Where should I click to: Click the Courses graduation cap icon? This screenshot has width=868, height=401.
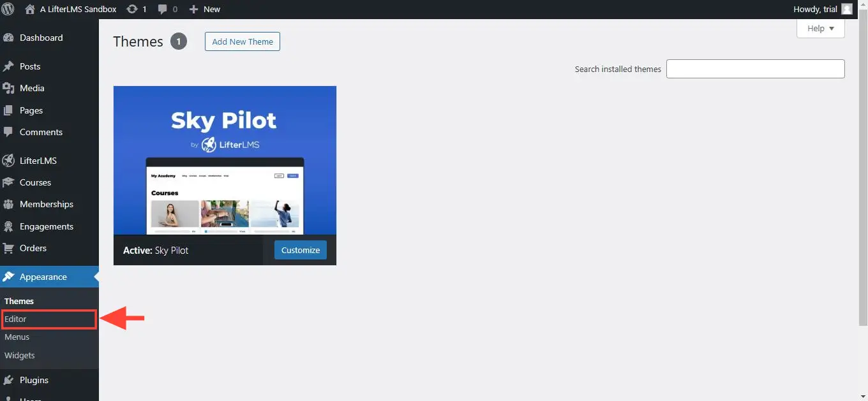click(x=8, y=182)
